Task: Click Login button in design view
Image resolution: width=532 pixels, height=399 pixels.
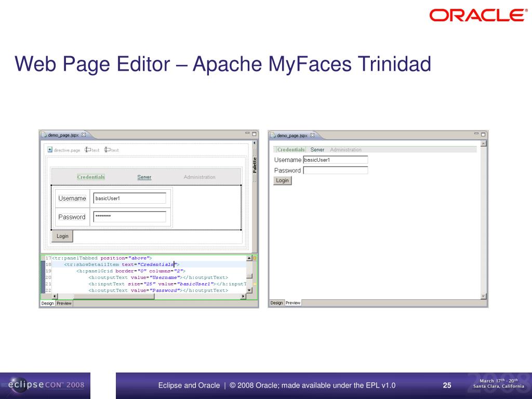Action: [62, 236]
